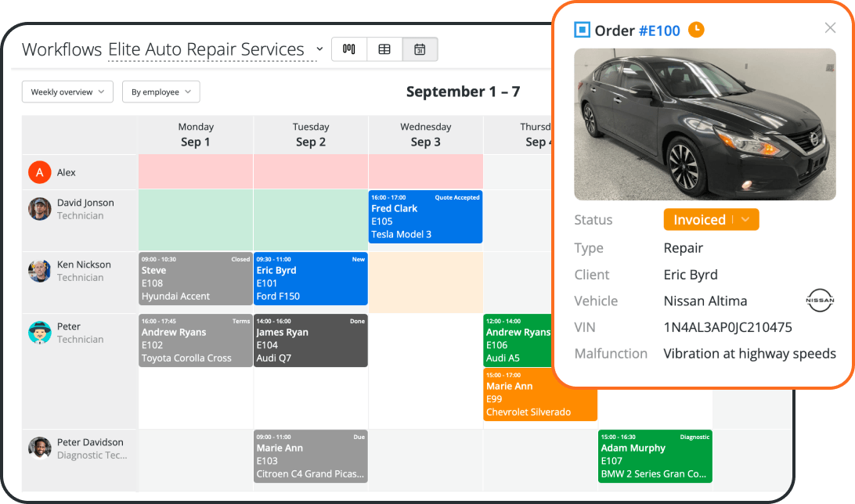This screenshot has width=855, height=504.
Task: Click the Ken Nickson employee name
Action: [84, 265]
